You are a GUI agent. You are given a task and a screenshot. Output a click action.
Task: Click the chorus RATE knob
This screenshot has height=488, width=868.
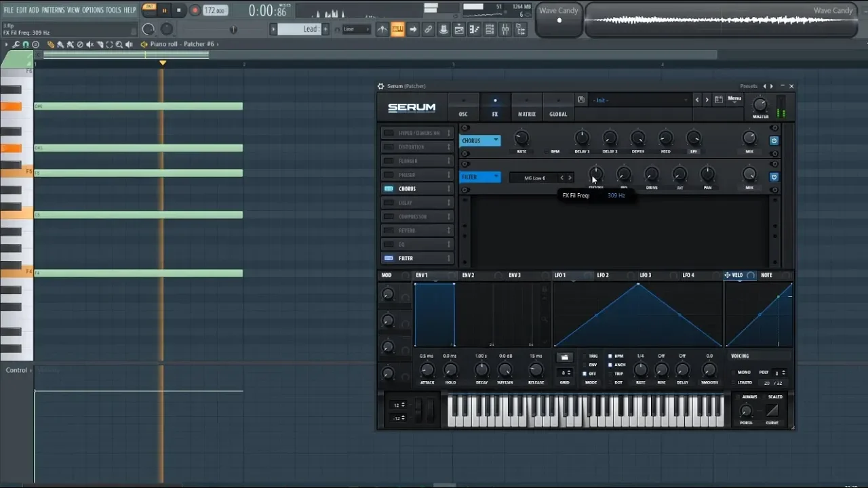521,138
